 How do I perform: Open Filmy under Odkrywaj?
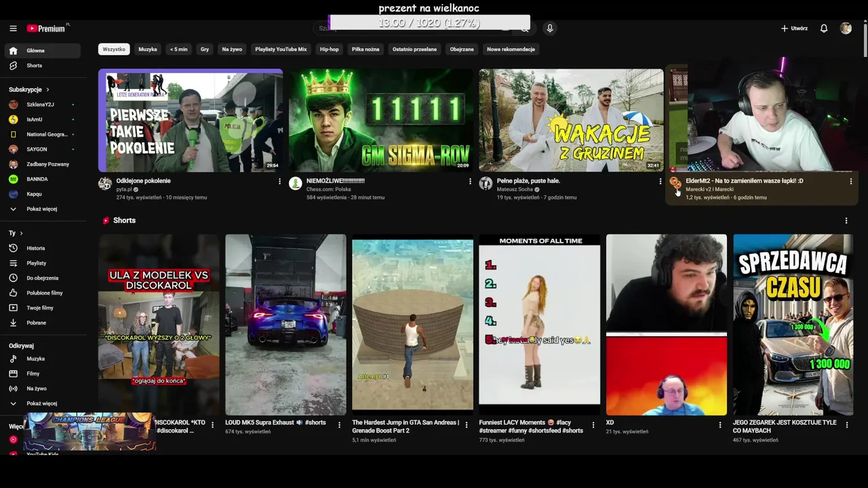click(42, 373)
